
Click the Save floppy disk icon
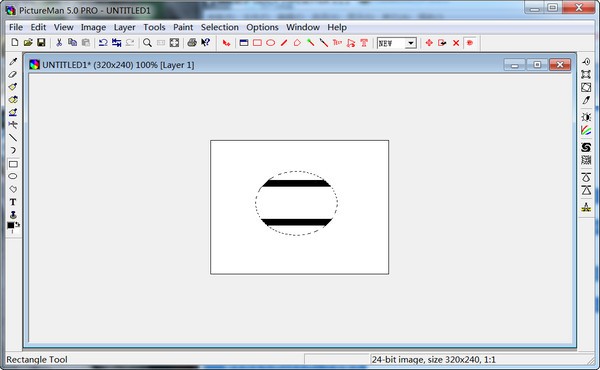click(x=41, y=42)
